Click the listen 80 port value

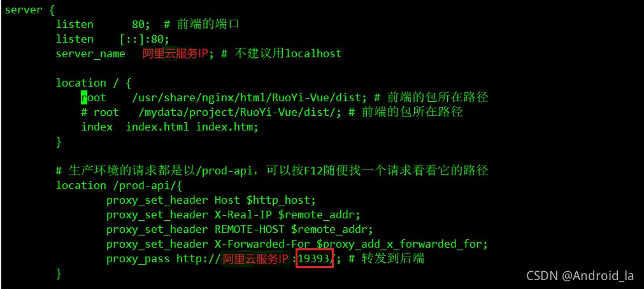(138, 25)
